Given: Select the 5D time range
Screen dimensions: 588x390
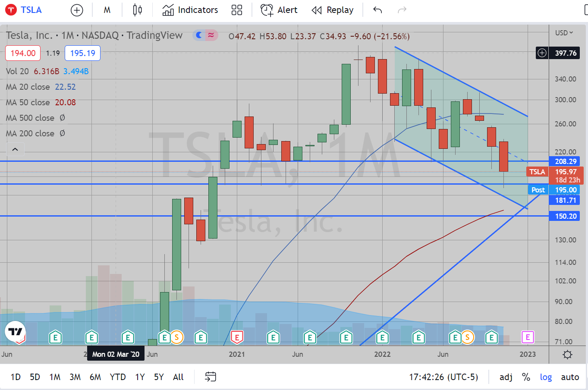Looking at the screenshot, I should pos(35,377).
